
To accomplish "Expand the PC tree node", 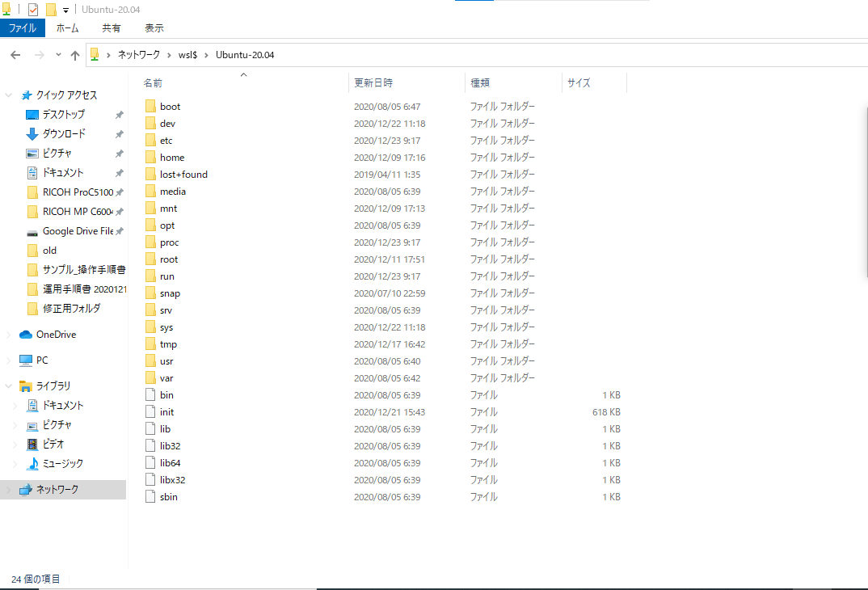I will click(x=8, y=360).
